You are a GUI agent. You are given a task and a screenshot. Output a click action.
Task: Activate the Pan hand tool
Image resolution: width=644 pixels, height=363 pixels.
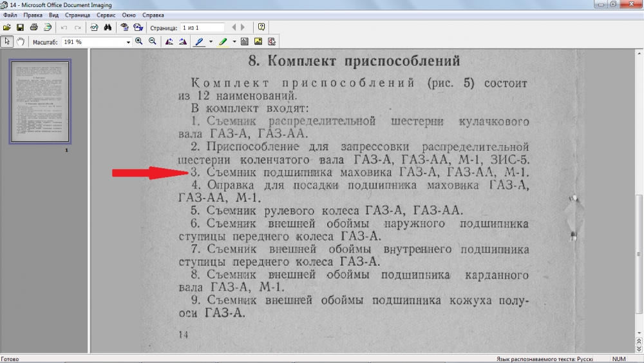(20, 41)
